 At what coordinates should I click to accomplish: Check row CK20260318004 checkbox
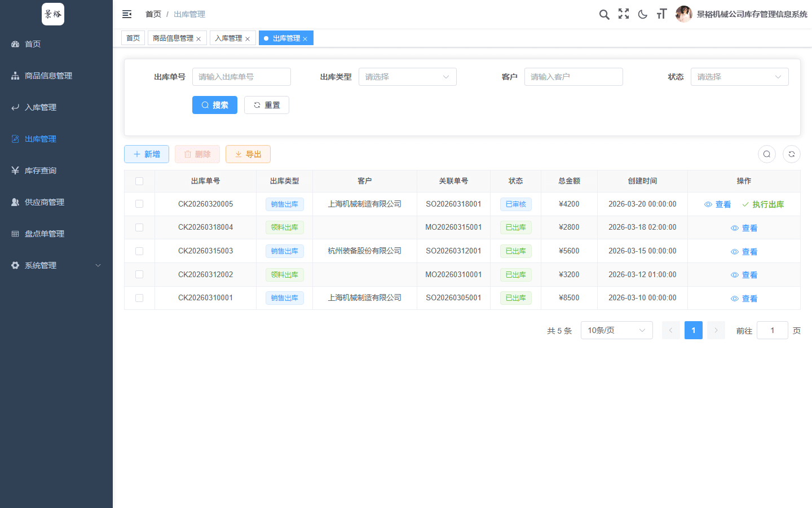pos(139,227)
